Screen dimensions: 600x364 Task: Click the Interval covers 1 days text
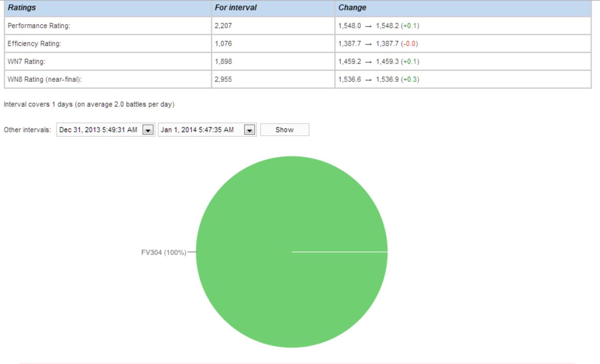click(89, 104)
